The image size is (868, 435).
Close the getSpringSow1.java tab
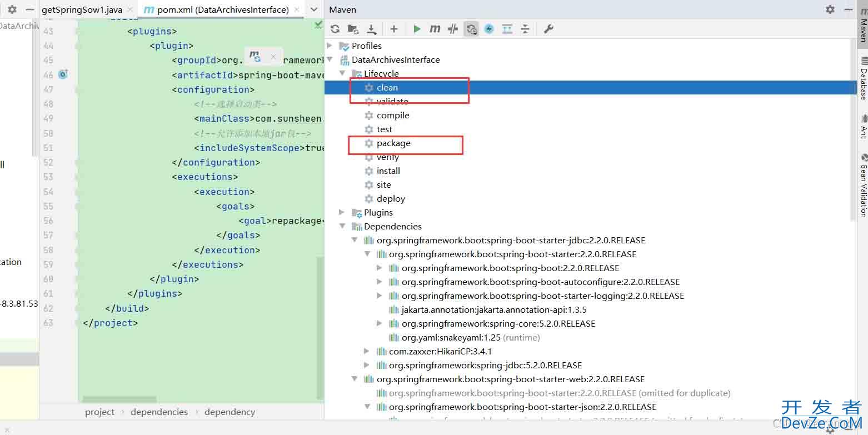pos(130,10)
